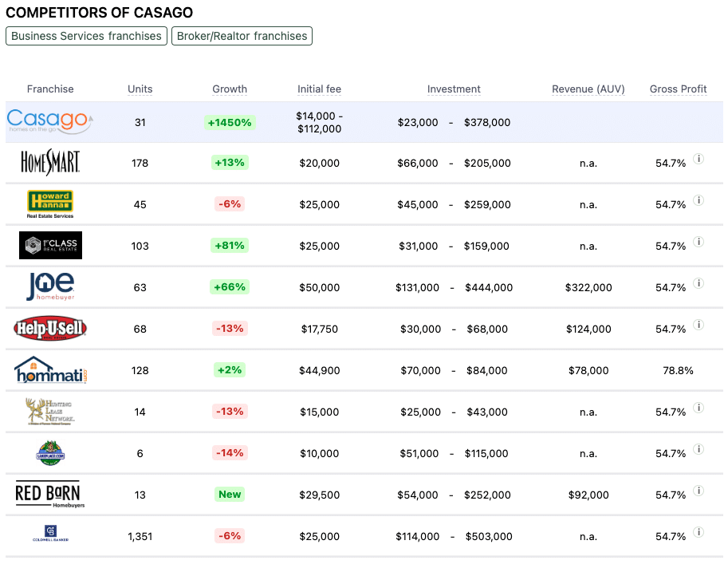Click info icon in Red Barn row
Screen dimensions: 728x568
(x=698, y=491)
